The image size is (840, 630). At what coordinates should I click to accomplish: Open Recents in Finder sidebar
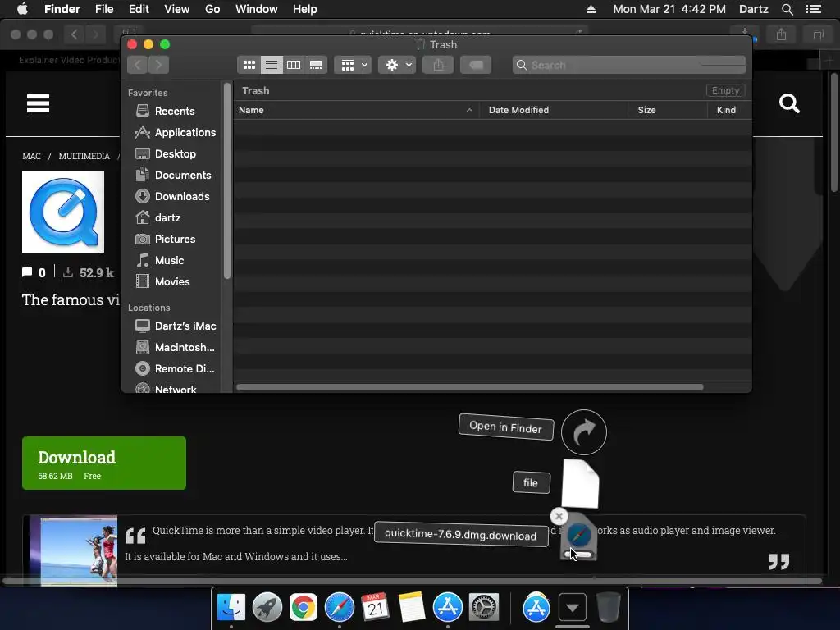(175, 111)
